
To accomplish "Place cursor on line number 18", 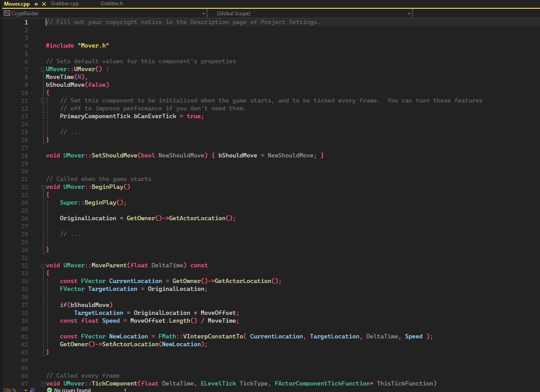I will pyautogui.click(x=24, y=156).
